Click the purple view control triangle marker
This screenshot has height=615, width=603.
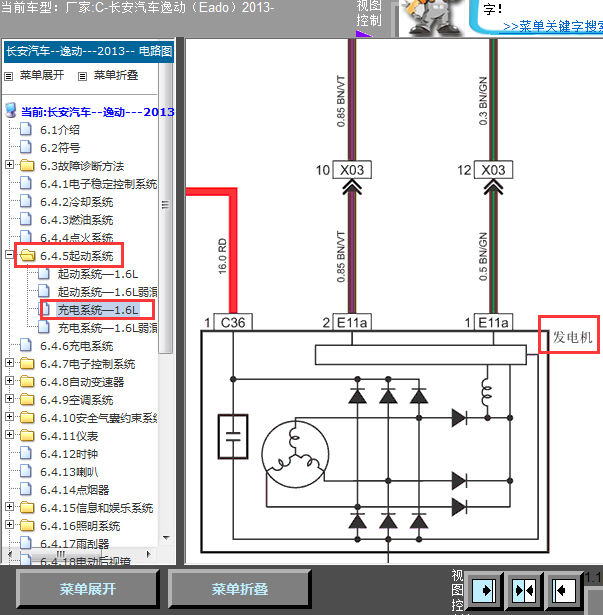pyautogui.click(x=363, y=34)
